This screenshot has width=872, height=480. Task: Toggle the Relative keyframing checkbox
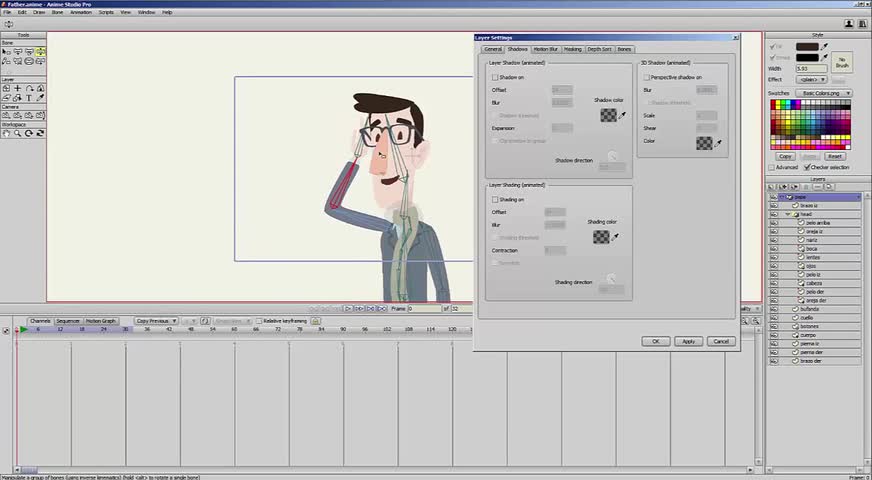pyautogui.click(x=259, y=321)
